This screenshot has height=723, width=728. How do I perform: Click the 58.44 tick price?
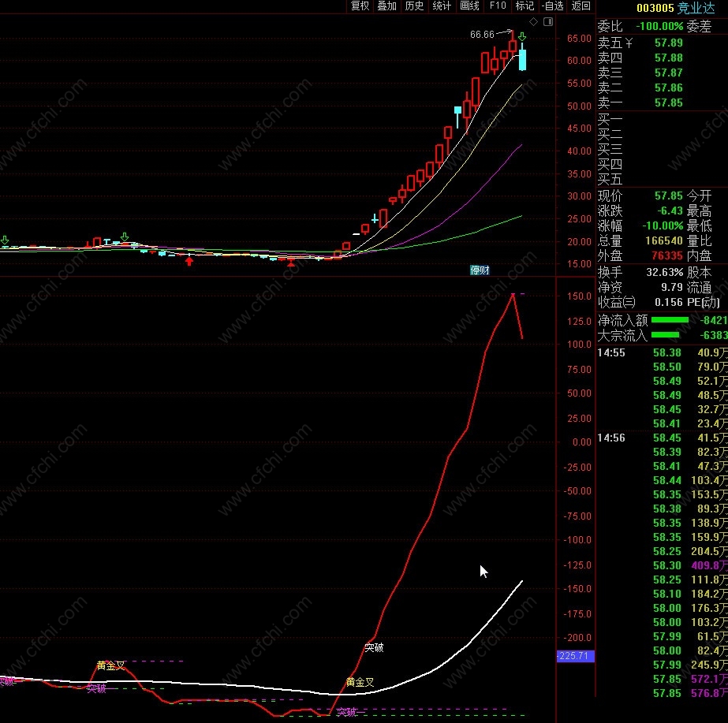tap(667, 480)
